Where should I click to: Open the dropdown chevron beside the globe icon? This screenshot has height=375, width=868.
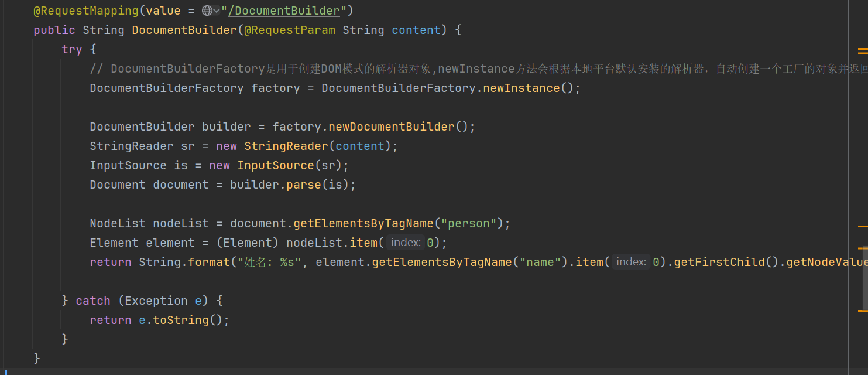click(217, 11)
